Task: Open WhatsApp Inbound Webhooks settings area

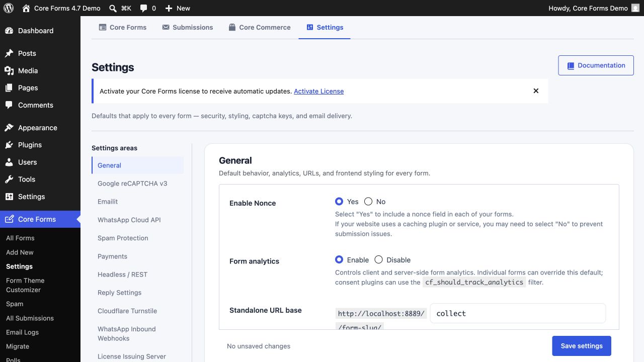Action: click(x=138, y=333)
